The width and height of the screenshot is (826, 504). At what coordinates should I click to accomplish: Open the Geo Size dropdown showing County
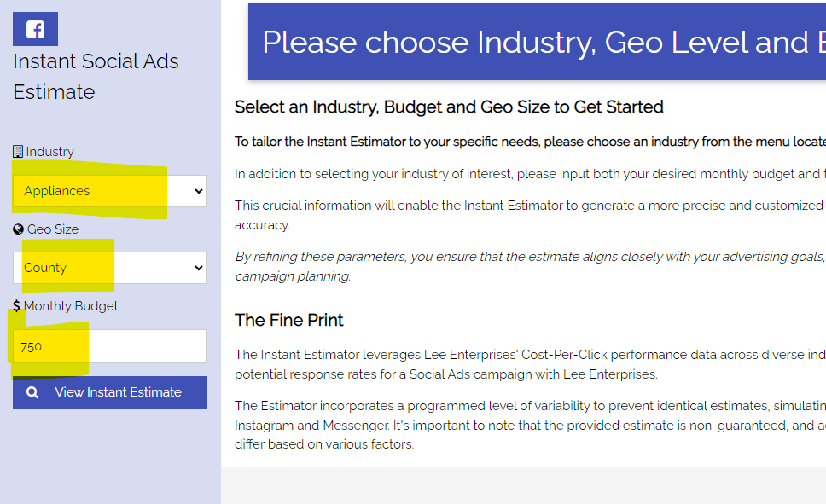tap(102, 268)
